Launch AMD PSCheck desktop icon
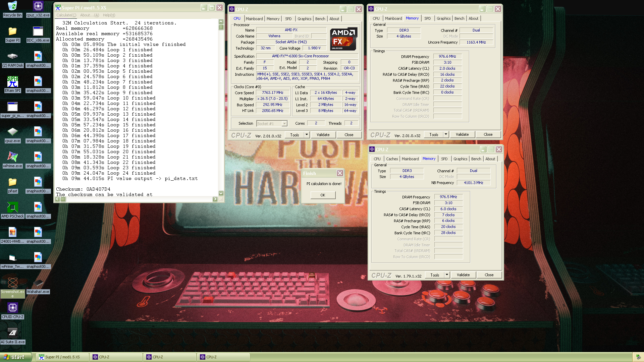 pos(12,210)
